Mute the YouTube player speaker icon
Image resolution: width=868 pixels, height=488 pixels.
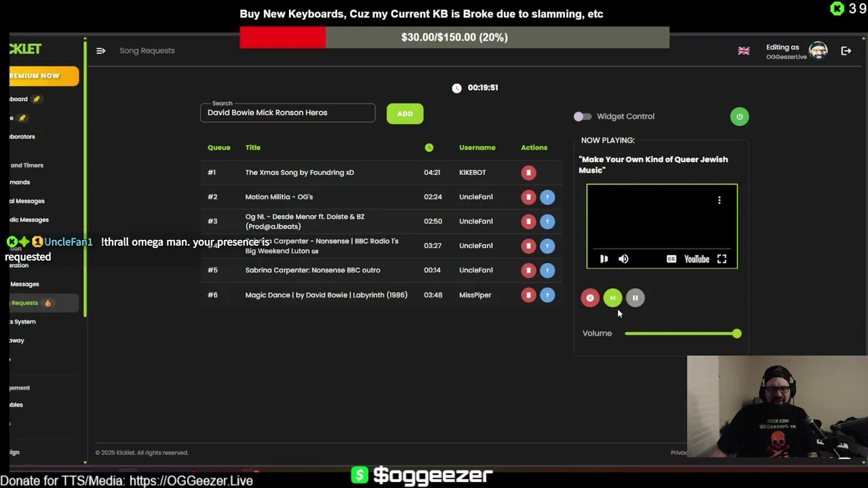tap(623, 259)
